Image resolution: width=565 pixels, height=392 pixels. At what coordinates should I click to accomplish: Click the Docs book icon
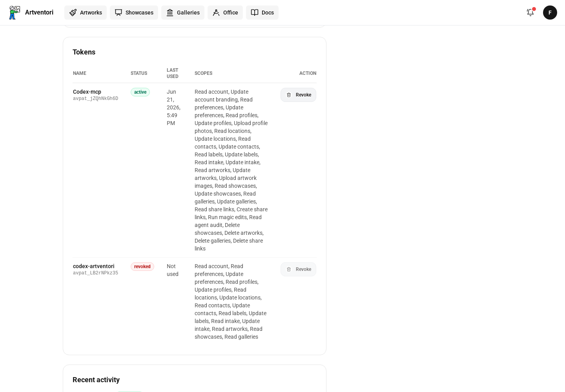point(255,13)
